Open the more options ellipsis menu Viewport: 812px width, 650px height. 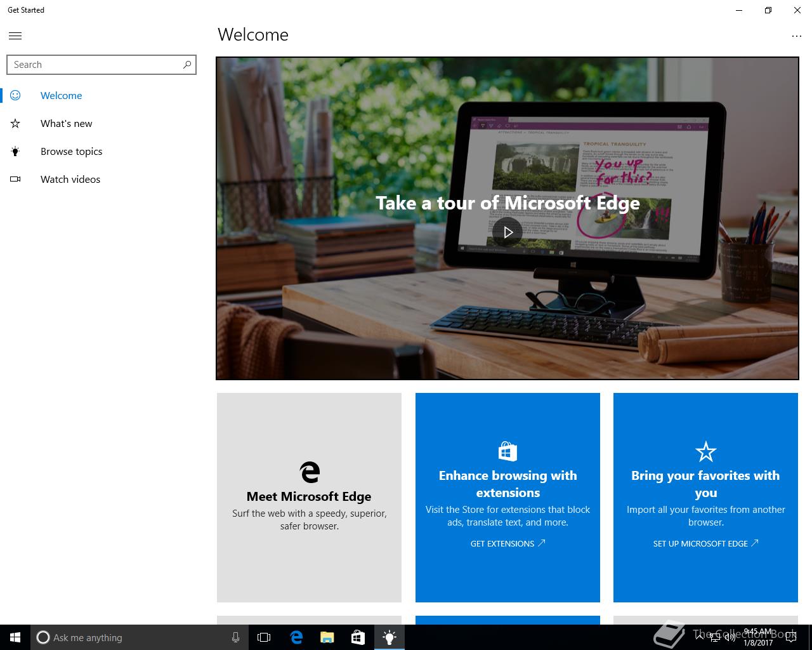pyautogui.click(x=797, y=36)
